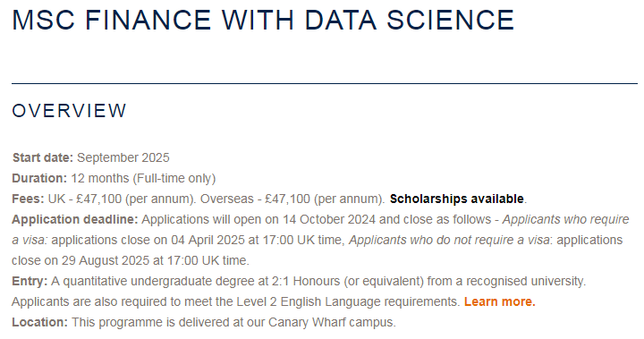Click the Overseas £47,100 fee text
The height and width of the screenshot is (339, 644).
point(292,199)
